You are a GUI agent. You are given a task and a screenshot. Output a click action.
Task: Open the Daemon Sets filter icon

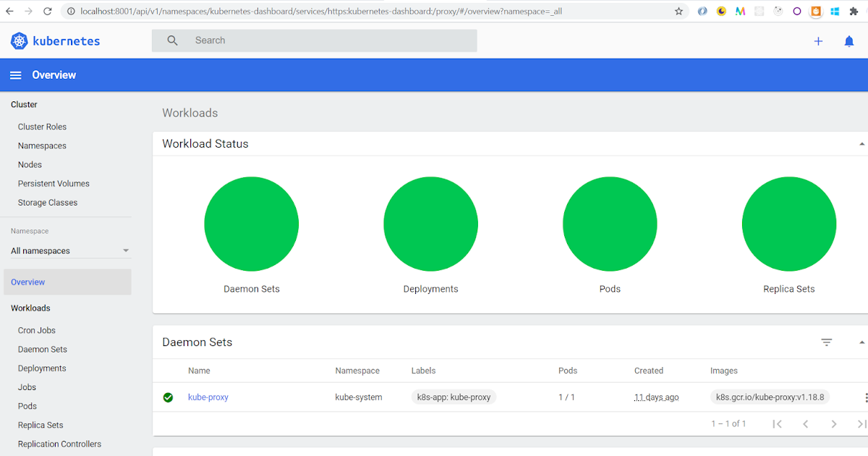(x=827, y=342)
